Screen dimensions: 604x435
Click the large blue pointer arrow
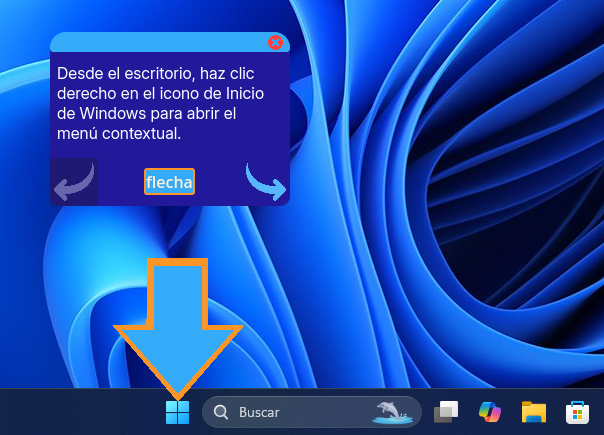[x=178, y=320]
